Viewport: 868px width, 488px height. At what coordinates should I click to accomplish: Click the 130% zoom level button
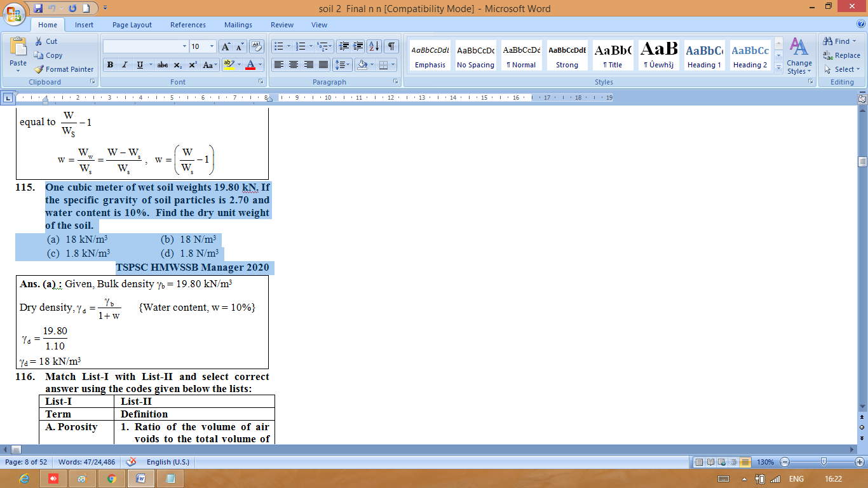[765, 462]
